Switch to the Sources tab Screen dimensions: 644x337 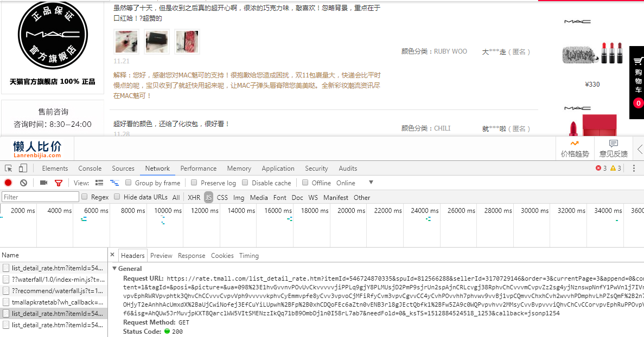[123, 168]
